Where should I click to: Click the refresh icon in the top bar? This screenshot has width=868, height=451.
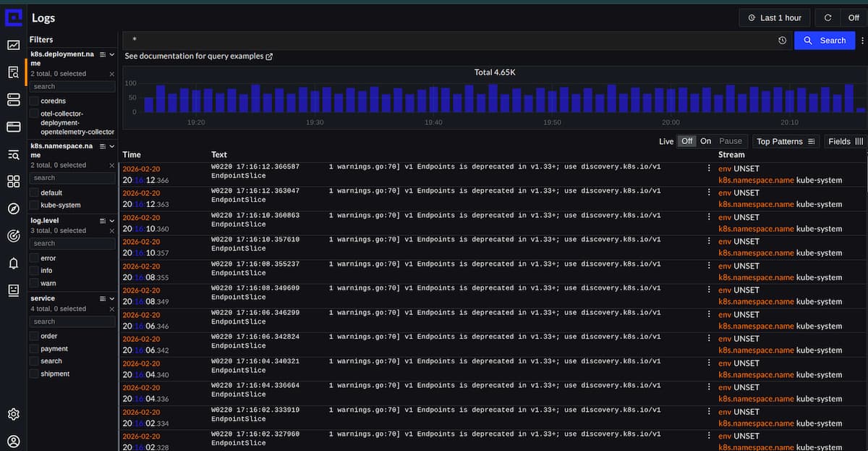827,17
